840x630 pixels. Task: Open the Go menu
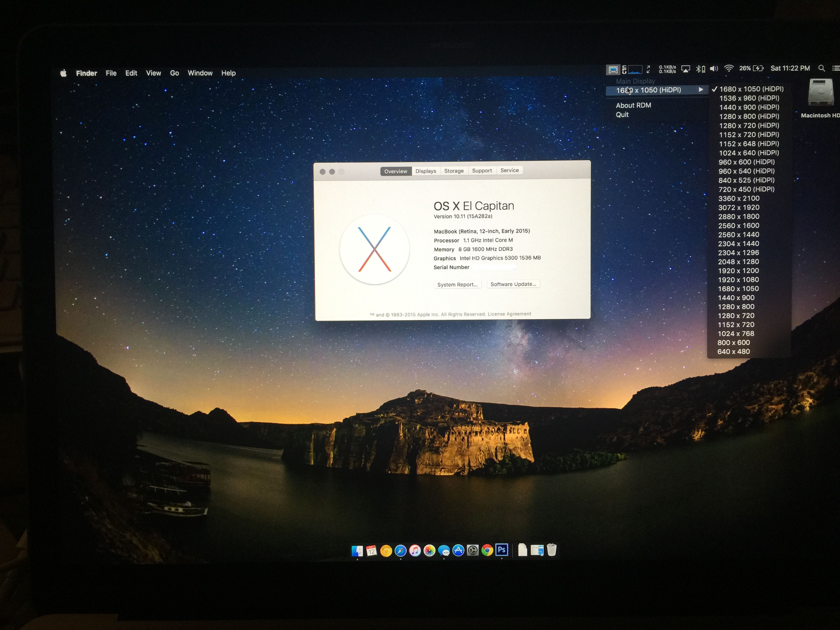coord(174,73)
